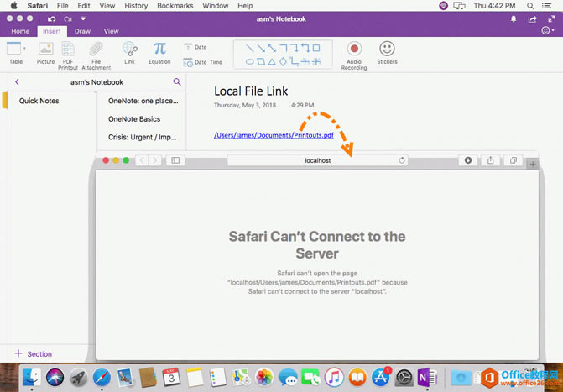Reload the page in Safari window

tap(402, 160)
